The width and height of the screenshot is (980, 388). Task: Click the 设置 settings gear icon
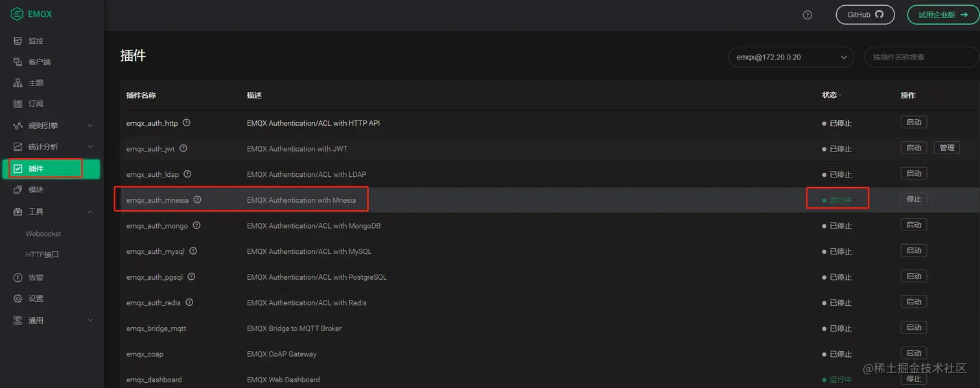click(17, 299)
